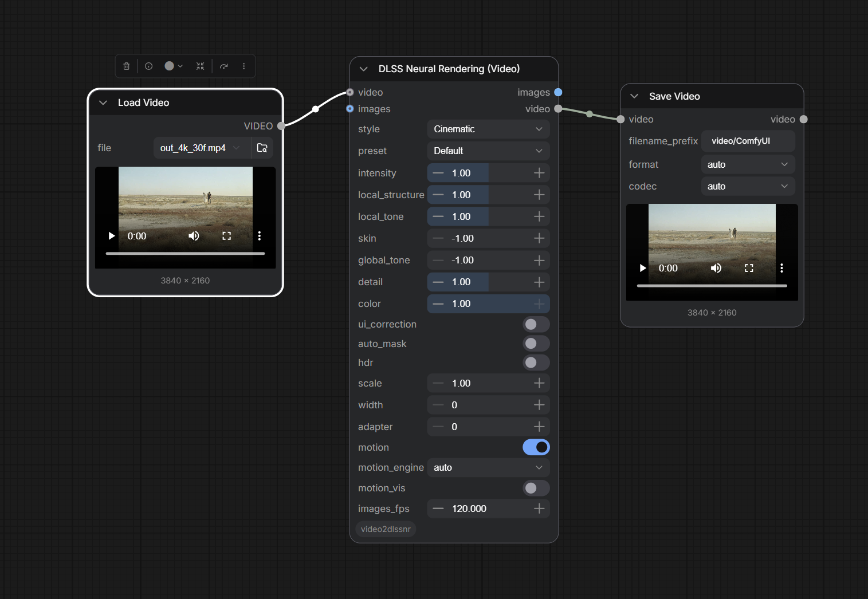Toggle the ui_correction switch
The image size is (868, 599).
point(536,324)
